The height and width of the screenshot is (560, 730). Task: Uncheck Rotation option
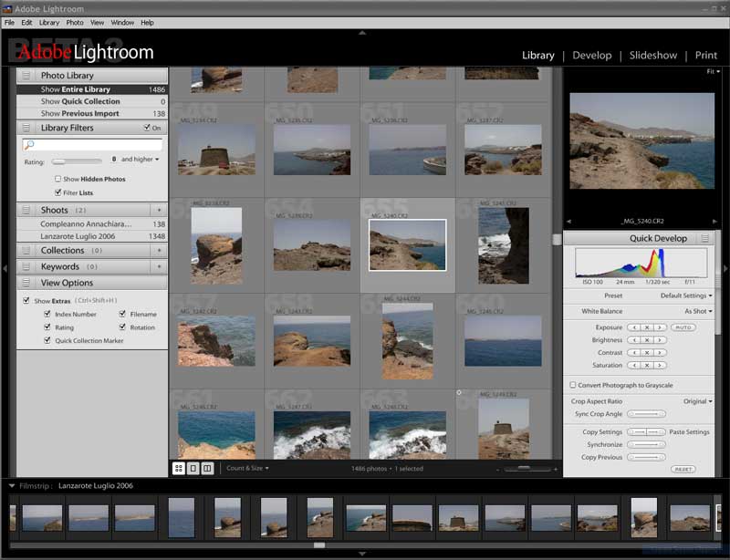(122, 327)
